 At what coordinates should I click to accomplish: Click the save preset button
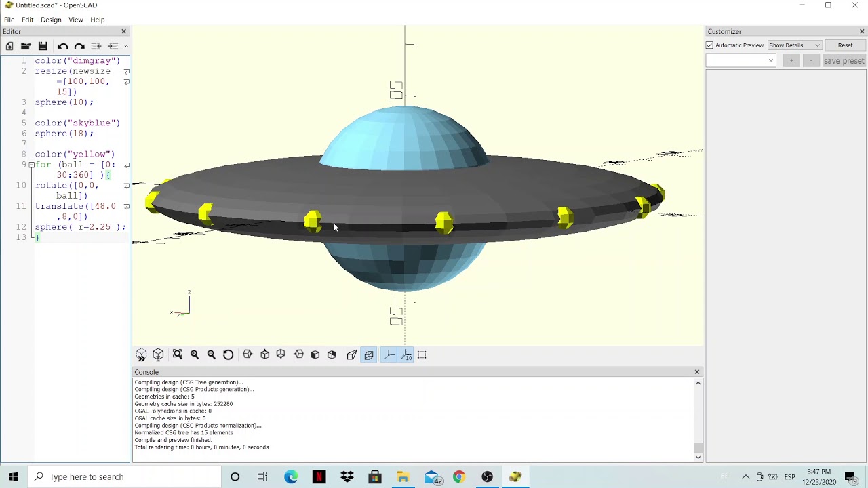click(844, 61)
